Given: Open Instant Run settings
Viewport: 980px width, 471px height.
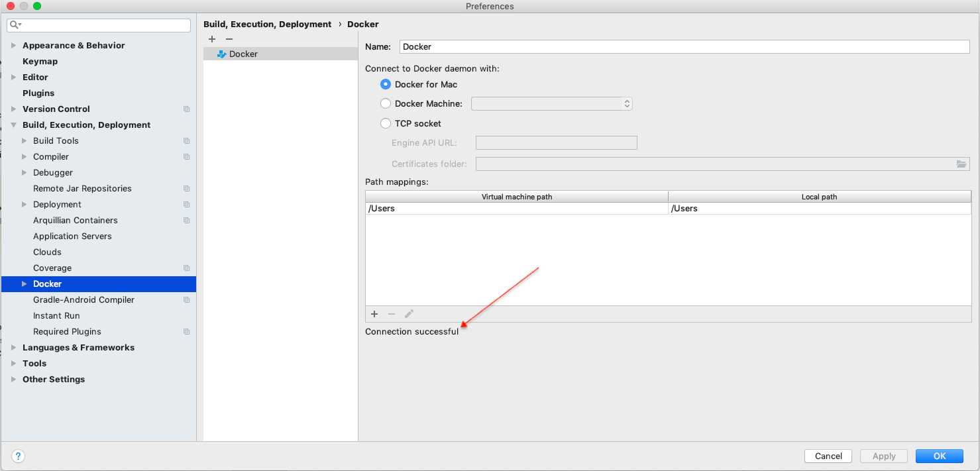Looking at the screenshot, I should (x=56, y=315).
